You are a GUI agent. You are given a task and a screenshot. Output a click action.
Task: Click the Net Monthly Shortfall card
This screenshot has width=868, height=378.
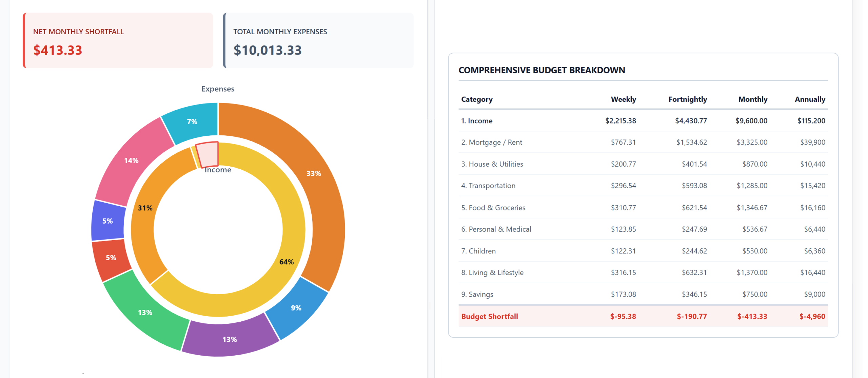118,40
